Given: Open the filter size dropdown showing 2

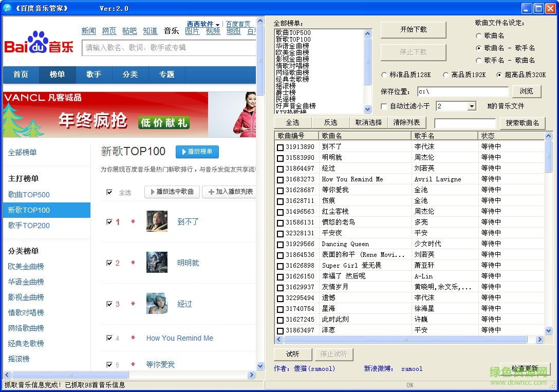Looking at the screenshot, I should [x=471, y=106].
